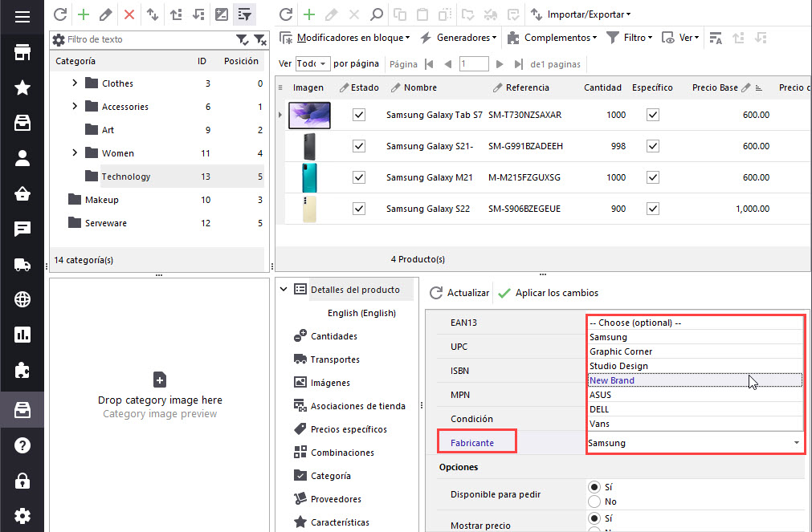Open the puzzle piece modules icon in the sidebar

(x=22, y=371)
